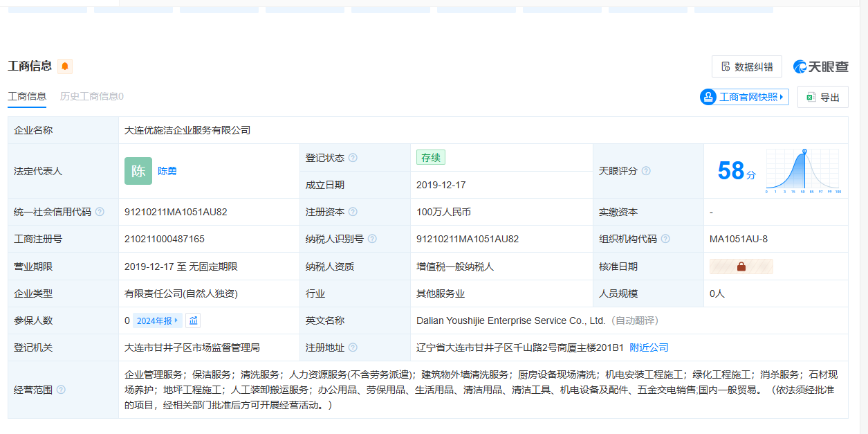Image resolution: width=868 pixels, height=434 pixels.
Task: Open the 工商官网快照 snapshot dropdown
Action: [744, 97]
